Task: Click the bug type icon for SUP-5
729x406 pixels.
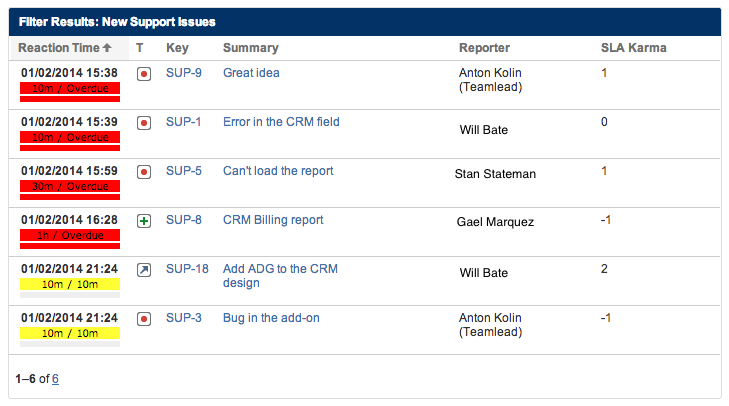Action: 144,172
